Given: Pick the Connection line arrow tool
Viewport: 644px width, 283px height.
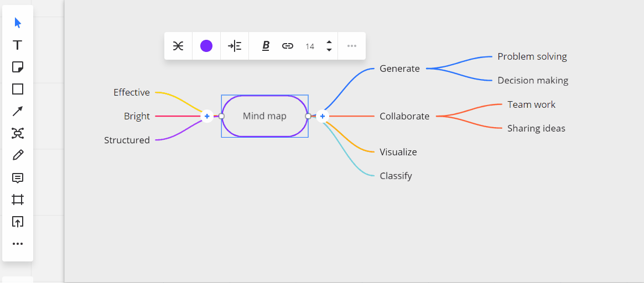Looking at the screenshot, I should tap(18, 111).
